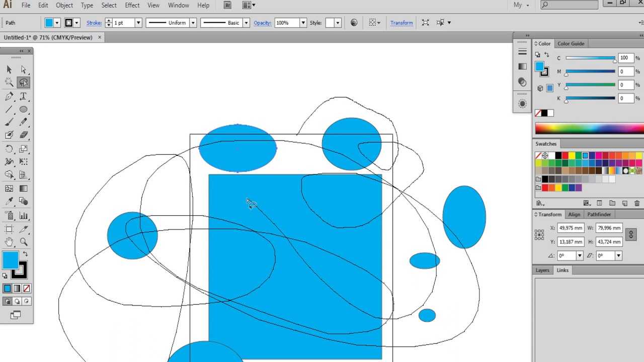This screenshot has width=644, height=362.
Task: Select the Line Segment tool
Action: [x=9, y=110]
